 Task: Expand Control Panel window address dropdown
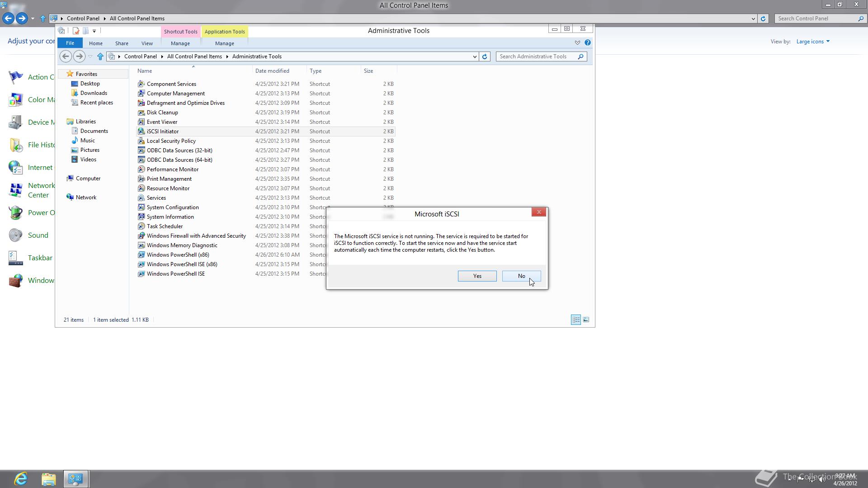click(753, 19)
